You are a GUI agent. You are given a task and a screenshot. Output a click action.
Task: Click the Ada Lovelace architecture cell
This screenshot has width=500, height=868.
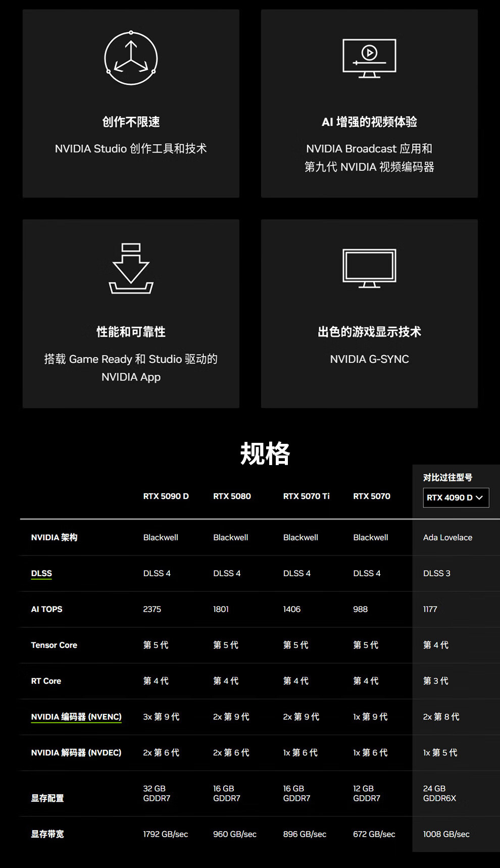447,537
